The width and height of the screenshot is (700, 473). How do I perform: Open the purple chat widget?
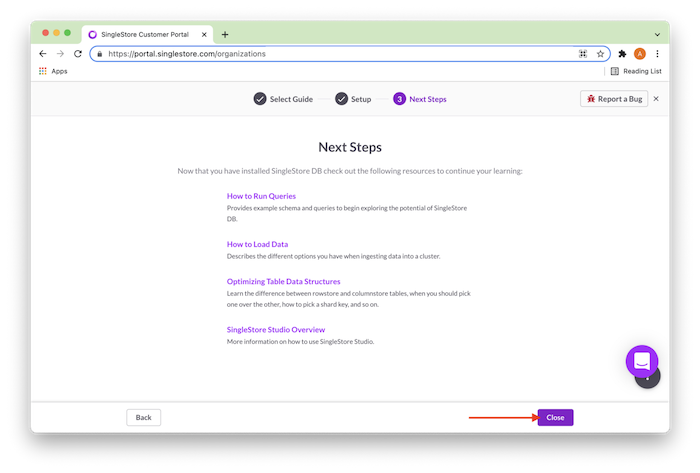(642, 361)
